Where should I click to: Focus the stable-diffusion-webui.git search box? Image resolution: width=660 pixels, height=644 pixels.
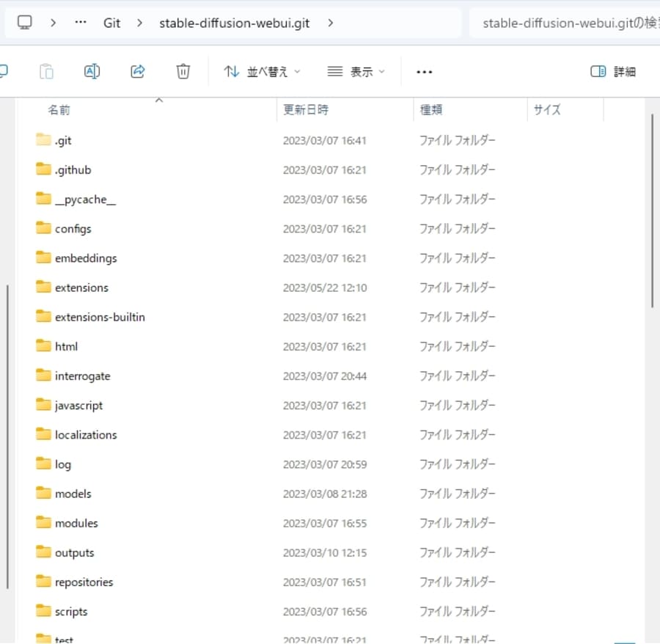[565, 23]
